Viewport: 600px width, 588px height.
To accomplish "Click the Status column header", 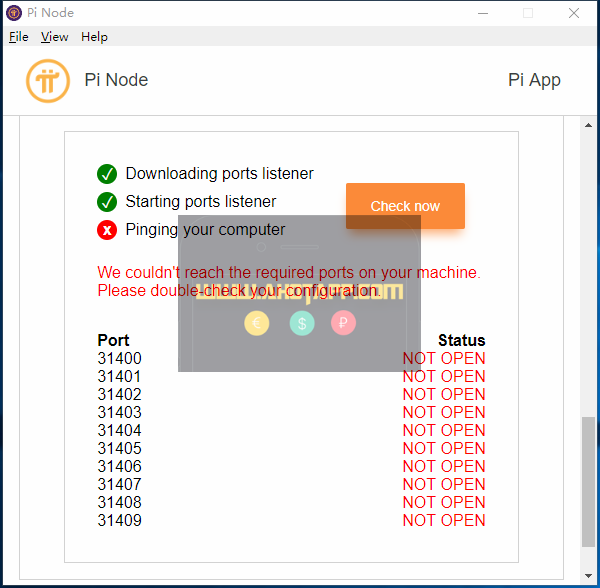I will (x=461, y=340).
